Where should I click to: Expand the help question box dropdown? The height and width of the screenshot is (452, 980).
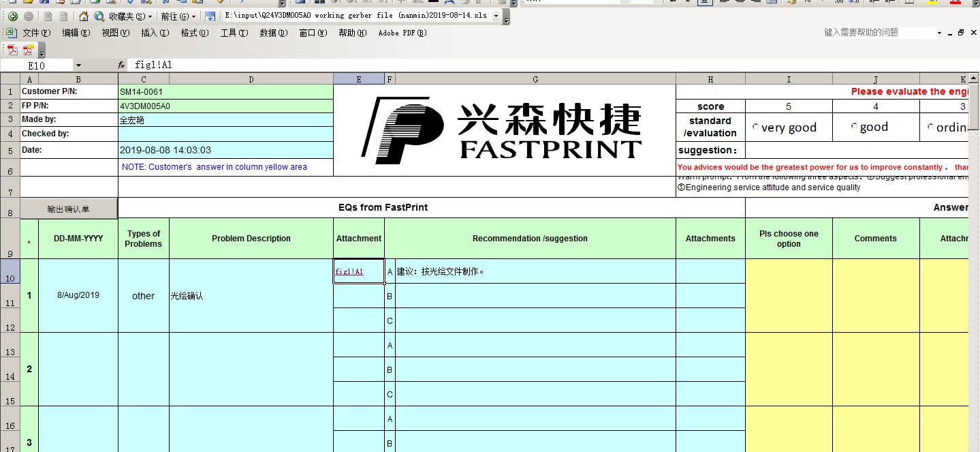[939, 33]
